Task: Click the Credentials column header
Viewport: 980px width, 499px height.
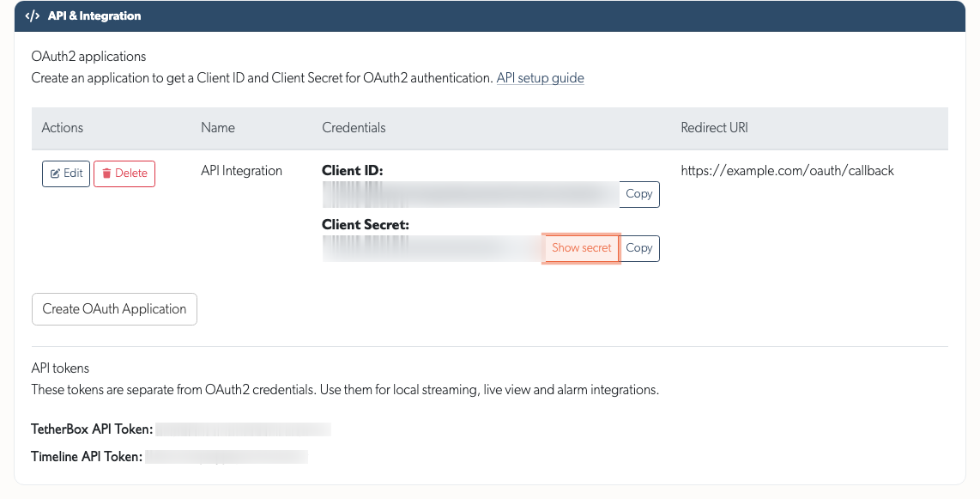Action: [x=354, y=128]
